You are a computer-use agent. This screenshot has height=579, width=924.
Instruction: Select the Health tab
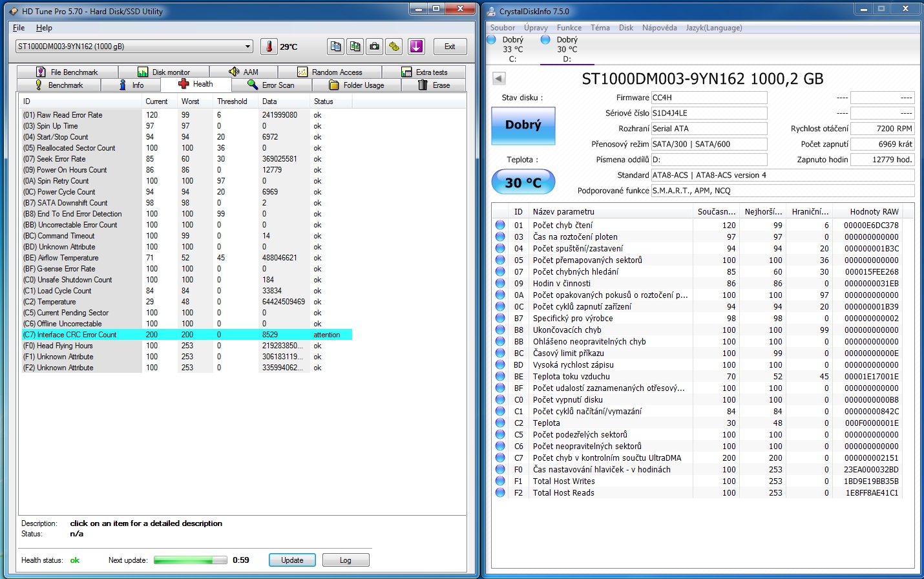pos(195,84)
